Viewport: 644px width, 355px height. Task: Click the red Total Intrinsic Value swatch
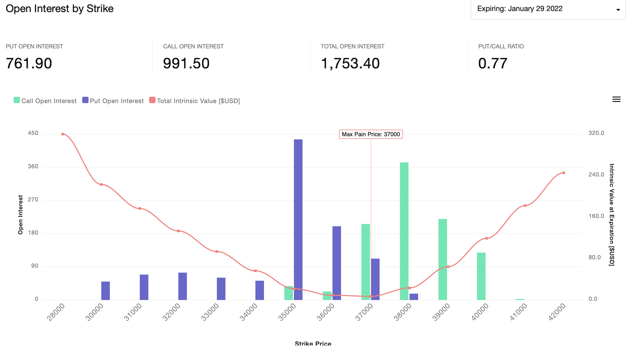[x=152, y=100]
